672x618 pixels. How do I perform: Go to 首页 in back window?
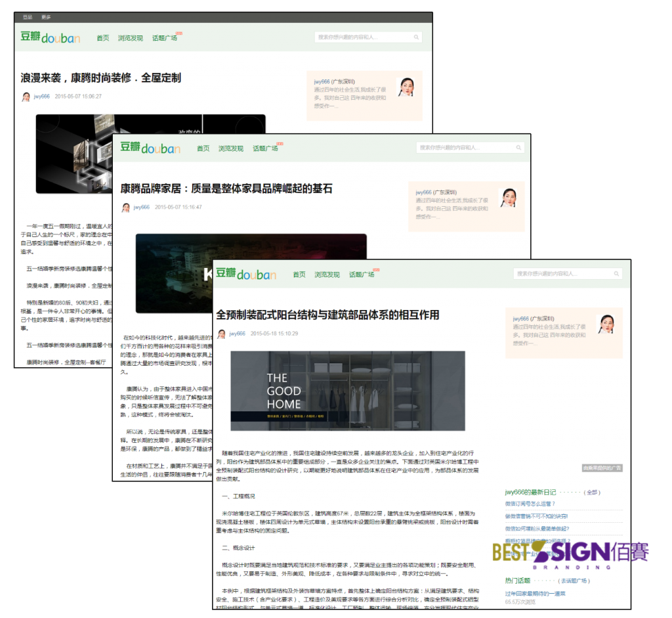click(x=103, y=37)
